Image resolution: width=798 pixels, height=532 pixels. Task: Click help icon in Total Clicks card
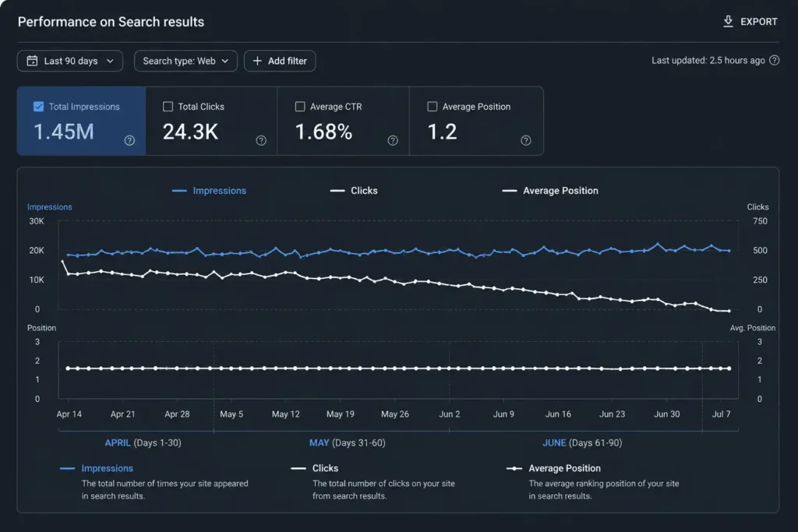[x=261, y=140]
